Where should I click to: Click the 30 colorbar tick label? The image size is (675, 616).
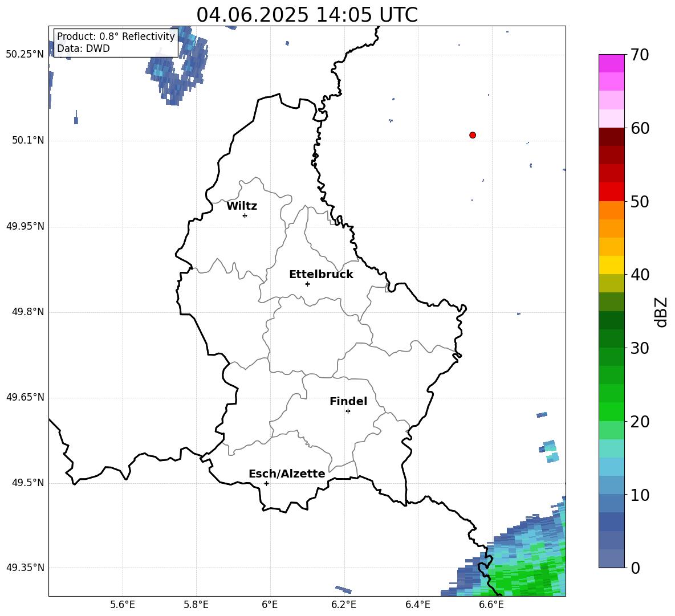coord(640,348)
